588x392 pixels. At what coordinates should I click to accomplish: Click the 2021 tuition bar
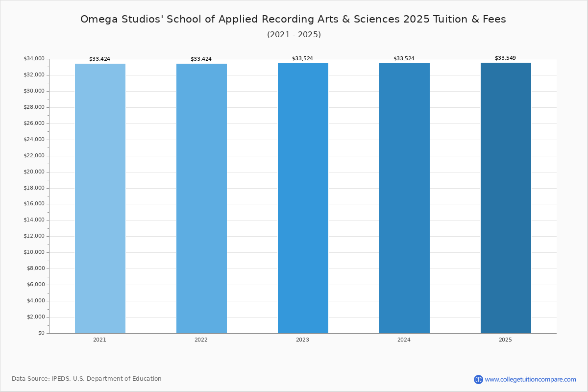coord(100,198)
